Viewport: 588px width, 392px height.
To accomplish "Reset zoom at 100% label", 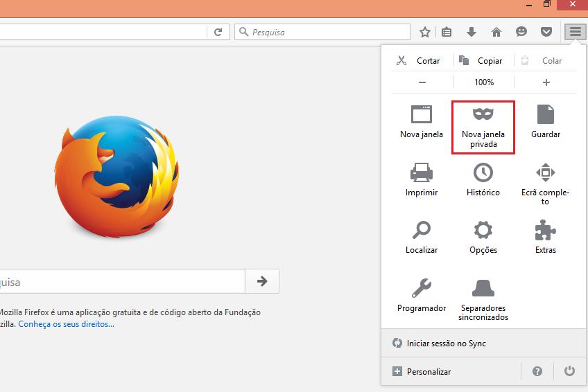I will coord(484,82).
